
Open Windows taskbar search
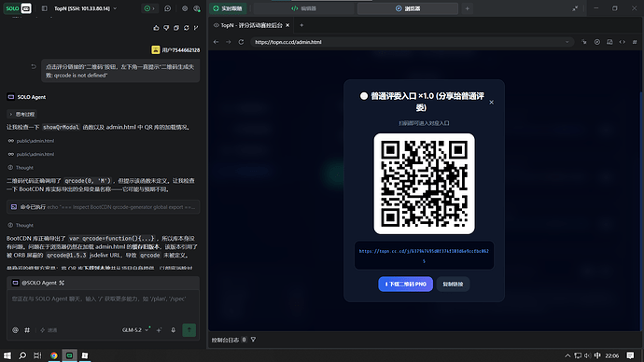click(22, 355)
